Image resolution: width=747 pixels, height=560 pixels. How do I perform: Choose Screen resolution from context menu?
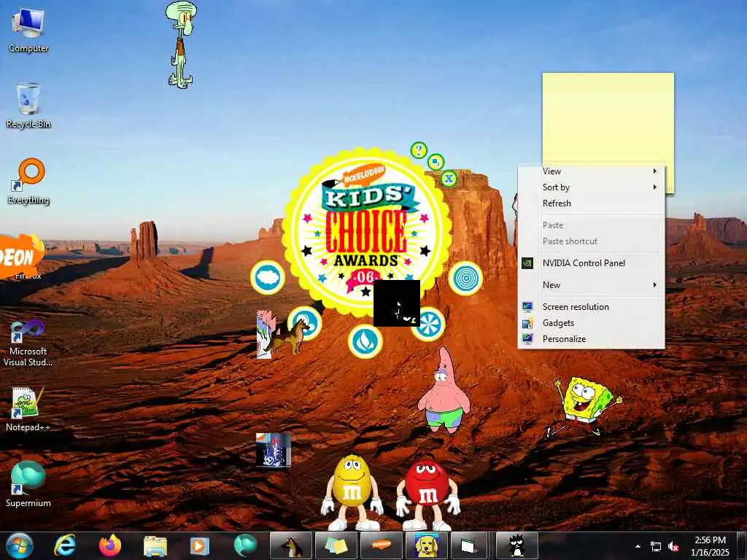(591, 307)
